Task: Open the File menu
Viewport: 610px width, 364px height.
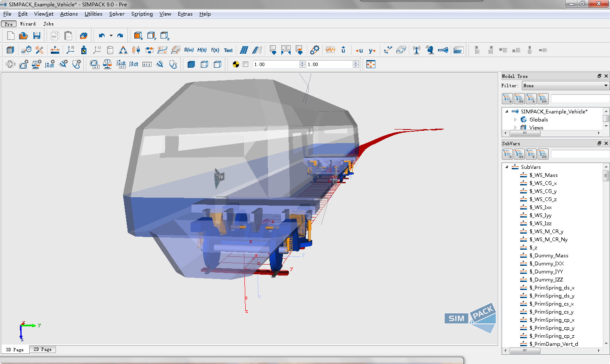Action: click(x=7, y=14)
